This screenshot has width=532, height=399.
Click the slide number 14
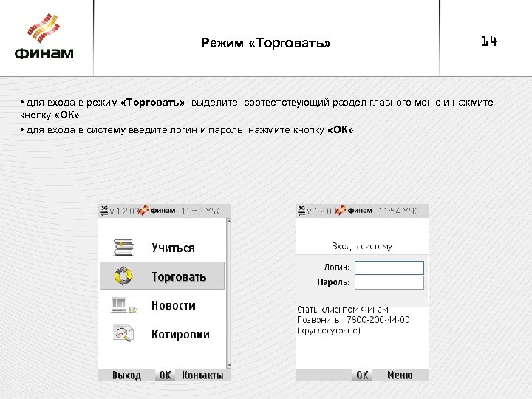tap(488, 41)
